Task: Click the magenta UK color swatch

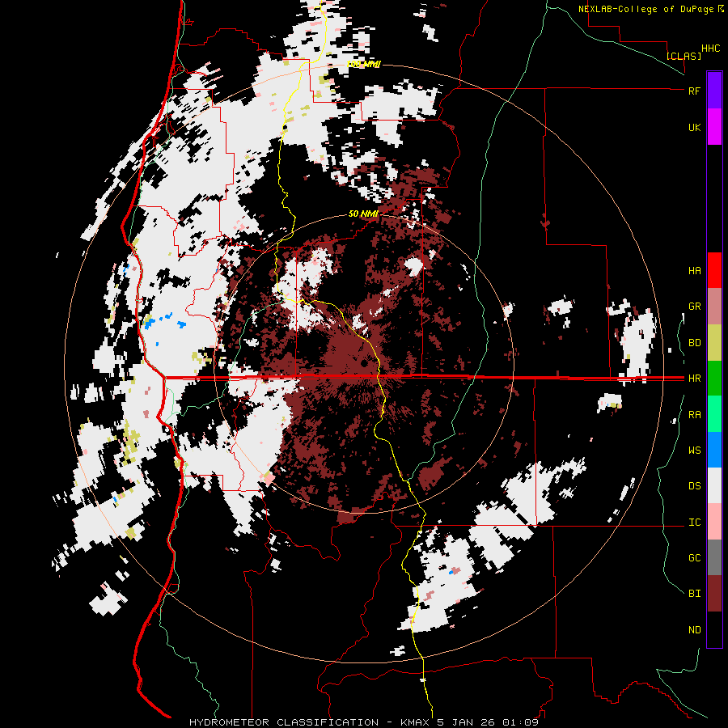Action: coord(714,127)
